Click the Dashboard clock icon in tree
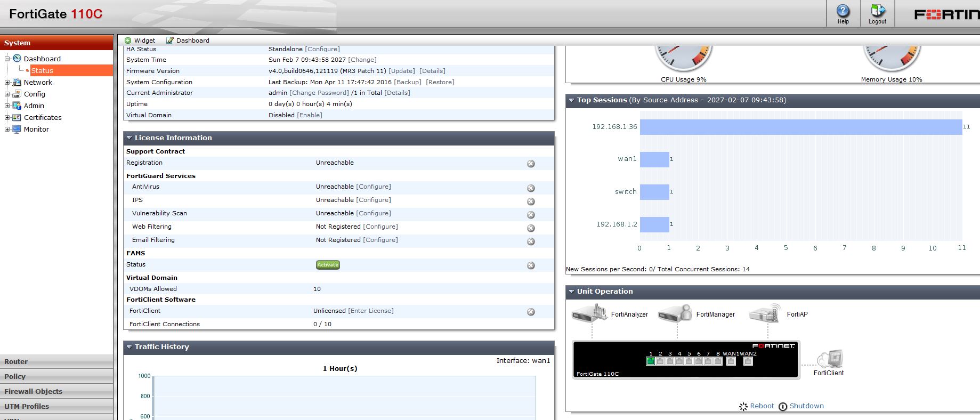This screenshot has width=980, height=420. (x=17, y=58)
